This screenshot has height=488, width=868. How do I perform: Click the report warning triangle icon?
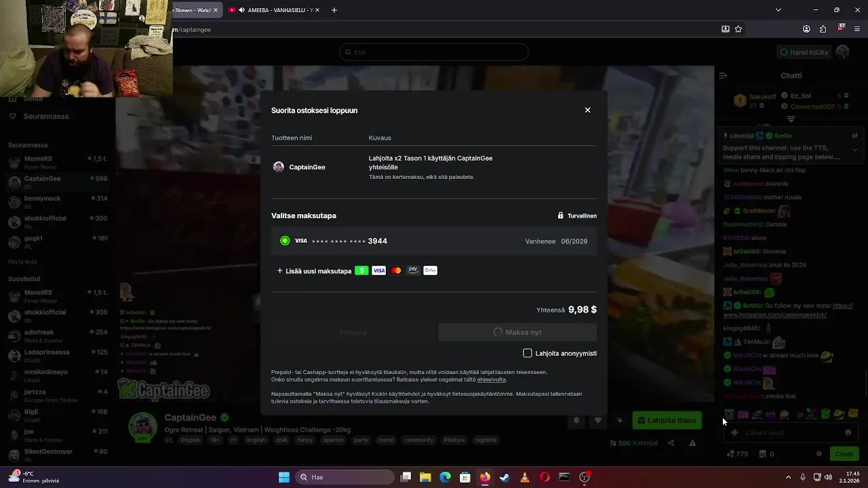tap(692, 443)
